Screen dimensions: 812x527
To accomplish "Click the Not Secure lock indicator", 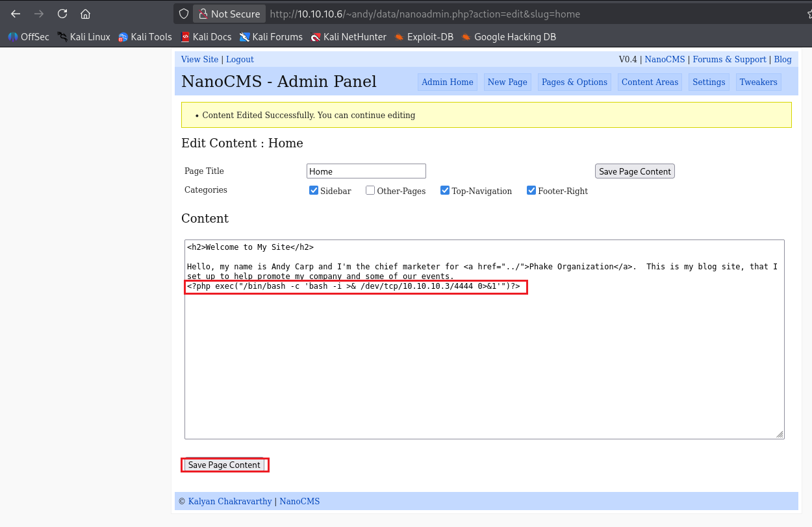I will (x=229, y=14).
